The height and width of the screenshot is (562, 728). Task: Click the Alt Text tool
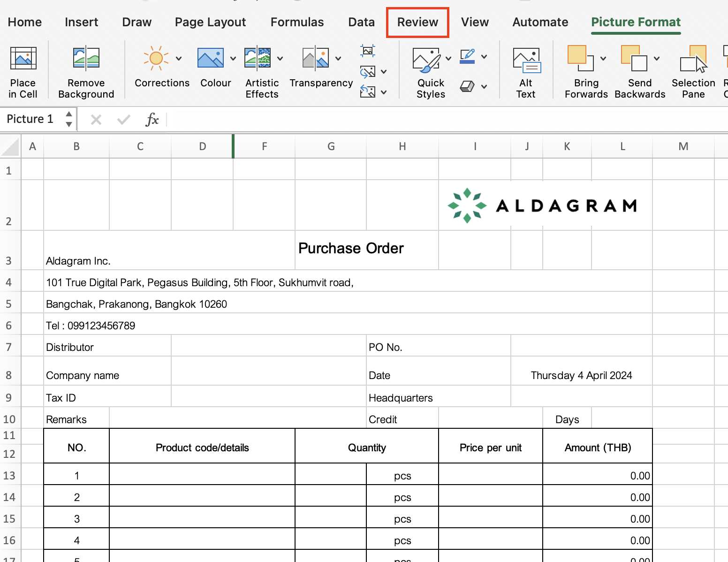tap(525, 71)
